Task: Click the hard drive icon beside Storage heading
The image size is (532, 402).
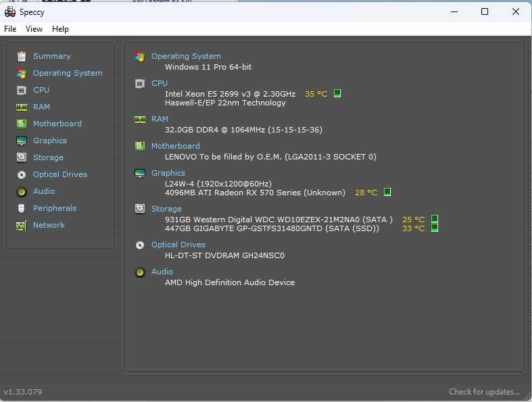Action: pyautogui.click(x=140, y=209)
